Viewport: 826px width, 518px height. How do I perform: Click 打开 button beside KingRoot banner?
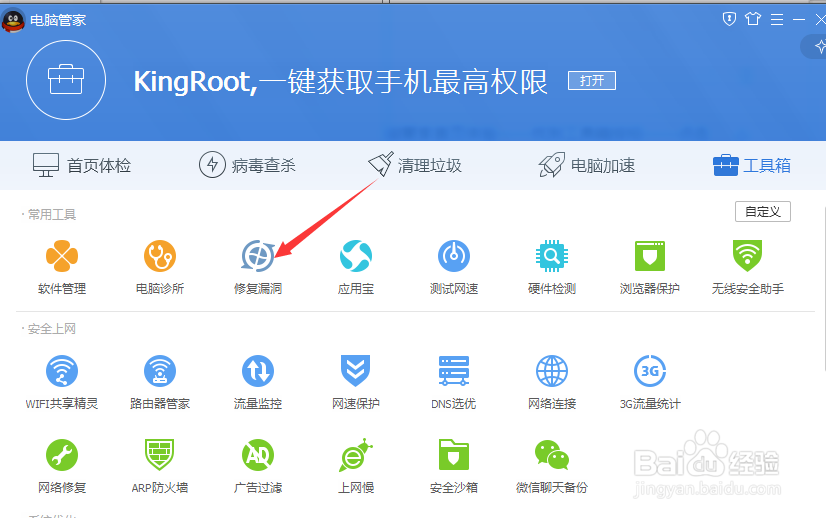592,81
